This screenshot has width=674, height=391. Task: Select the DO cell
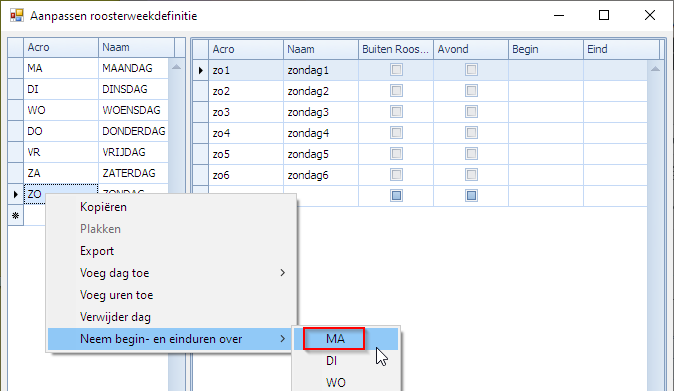(61, 131)
